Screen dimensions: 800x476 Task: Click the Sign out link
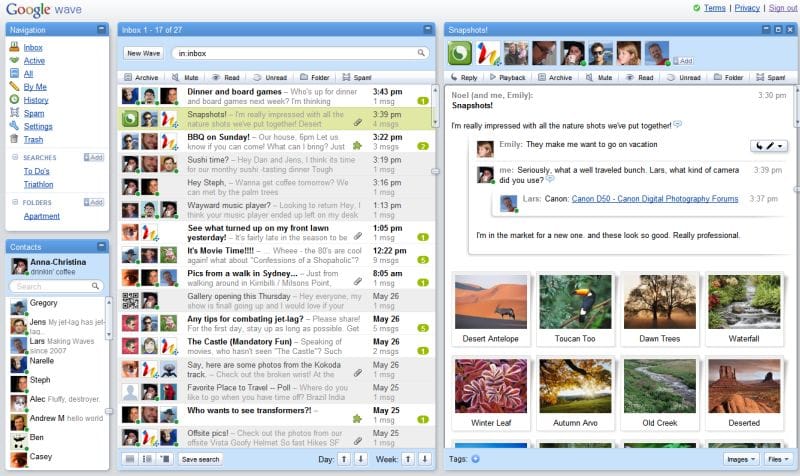(x=783, y=8)
